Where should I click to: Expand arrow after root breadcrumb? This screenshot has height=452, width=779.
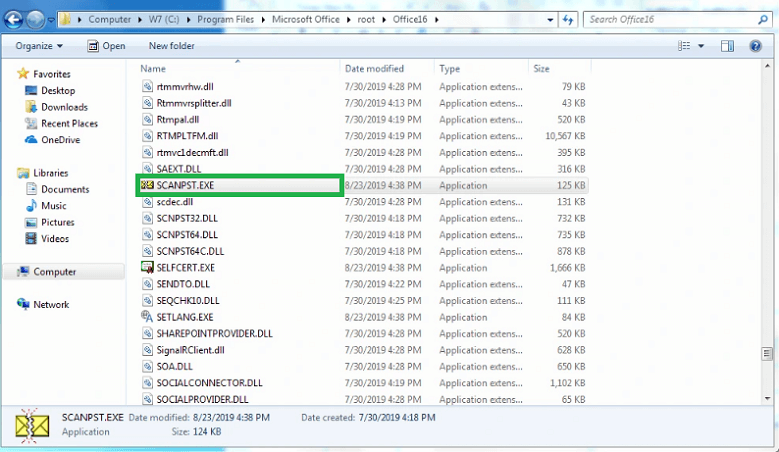point(384,20)
